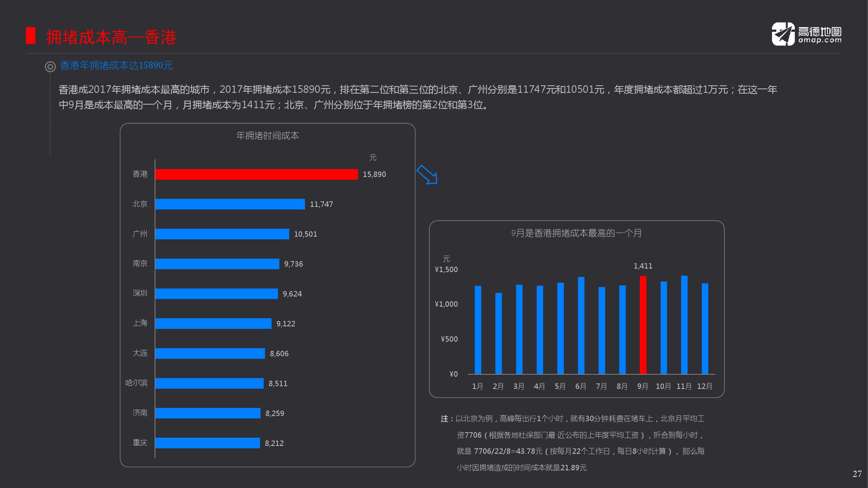Click the 年拥堵时间成本 chart title
Image resolution: width=868 pixels, height=488 pixels.
[268, 136]
